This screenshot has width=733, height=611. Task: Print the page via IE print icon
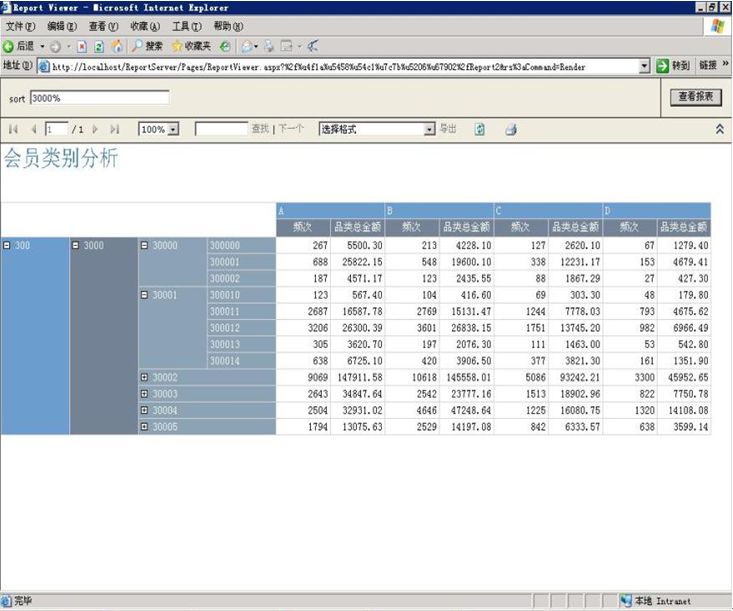tap(269, 46)
